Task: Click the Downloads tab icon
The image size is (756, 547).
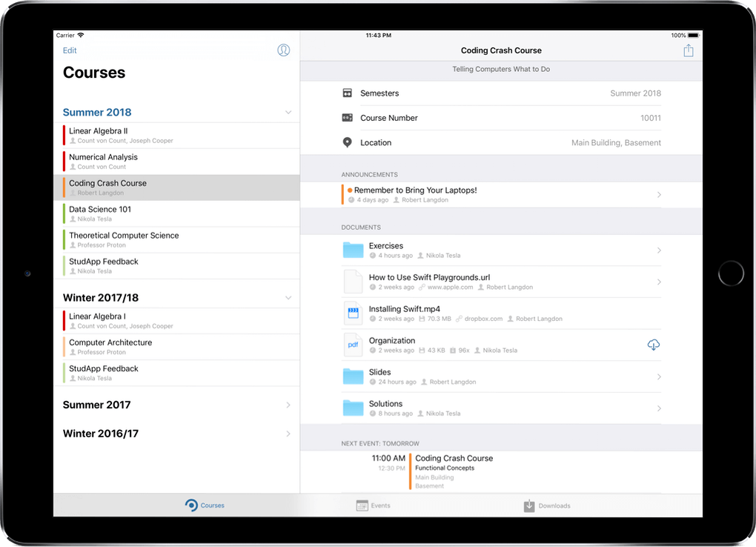Action: [529, 505]
